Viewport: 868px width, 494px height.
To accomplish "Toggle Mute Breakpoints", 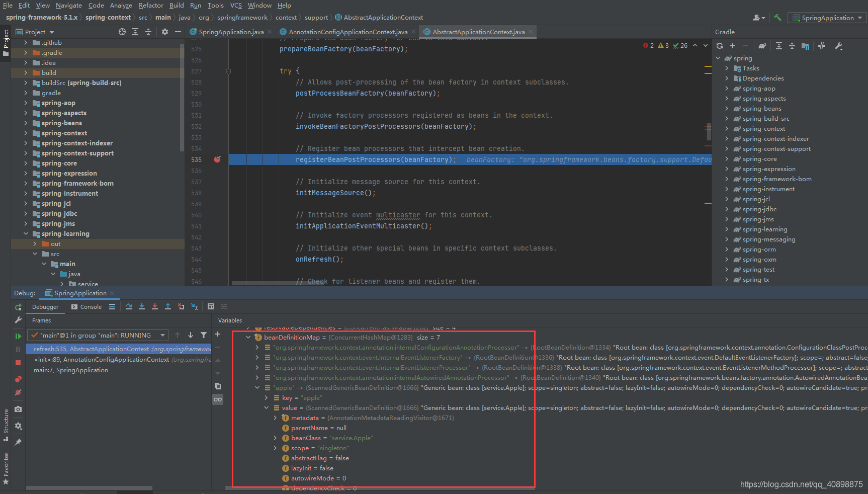I will (18, 392).
